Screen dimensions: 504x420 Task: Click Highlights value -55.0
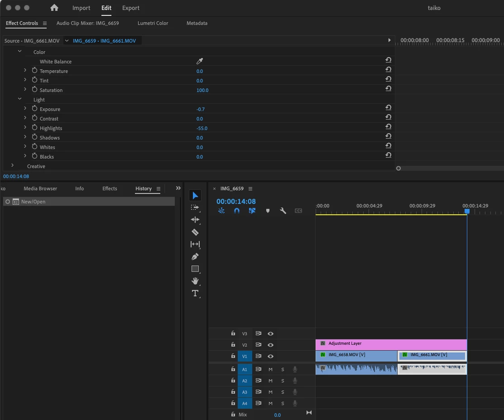coord(202,128)
